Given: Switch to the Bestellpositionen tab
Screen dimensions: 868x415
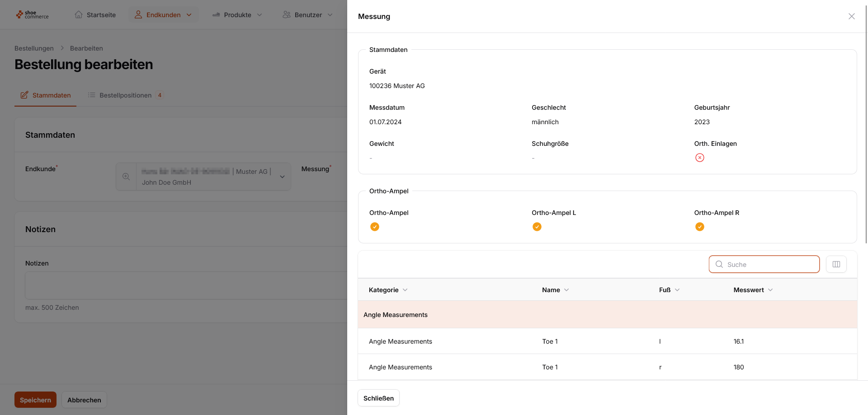Looking at the screenshot, I should (x=126, y=95).
